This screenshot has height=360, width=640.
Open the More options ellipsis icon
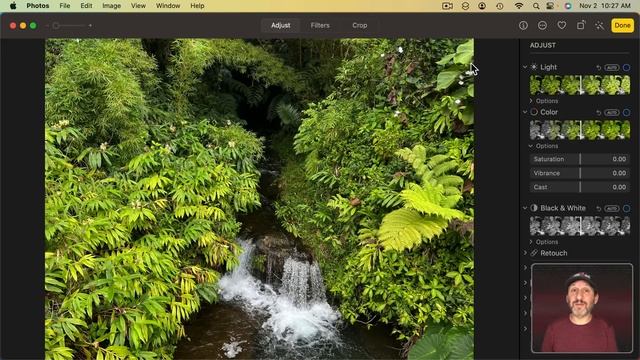coord(542,26)
